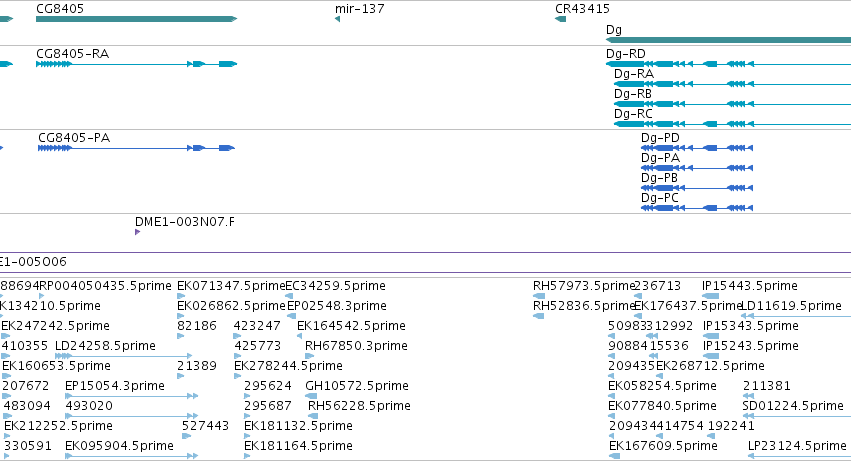Select the 410355 feature label

coord(25,346)
